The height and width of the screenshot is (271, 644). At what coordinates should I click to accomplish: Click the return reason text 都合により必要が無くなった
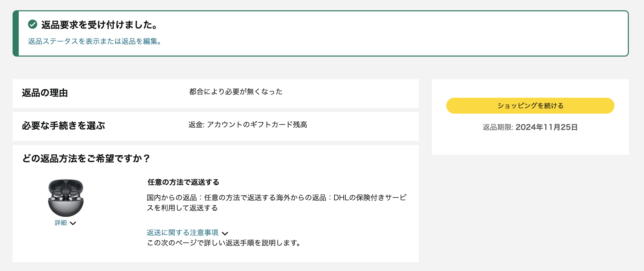(236, 92)
